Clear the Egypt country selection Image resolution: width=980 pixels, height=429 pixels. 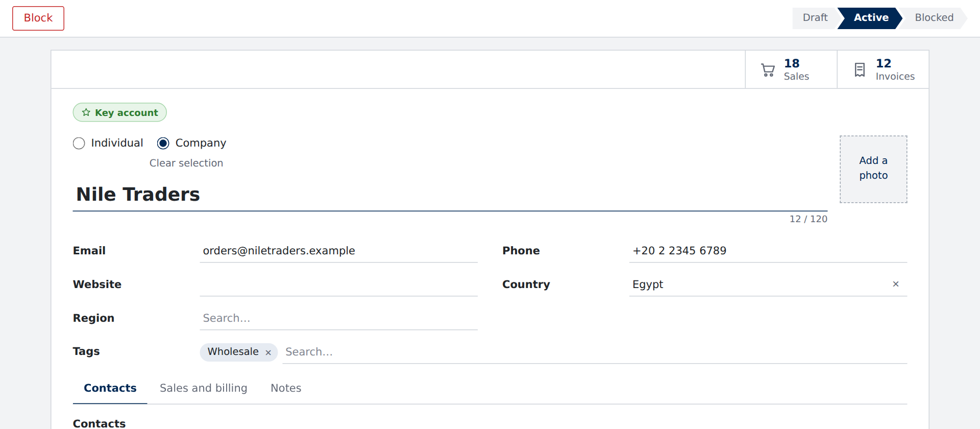pyautogui.click(x=895, y=284)
